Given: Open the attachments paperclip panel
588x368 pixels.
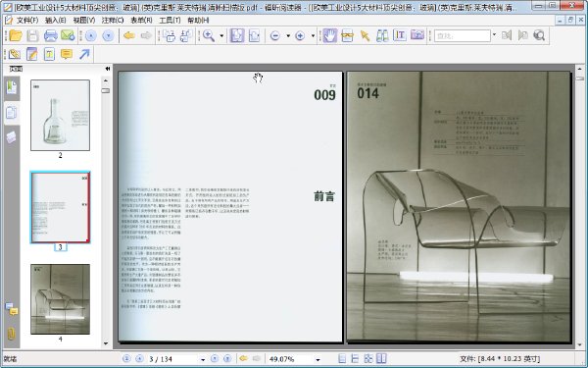Looking at the screenshot, I should click(11, 333).
